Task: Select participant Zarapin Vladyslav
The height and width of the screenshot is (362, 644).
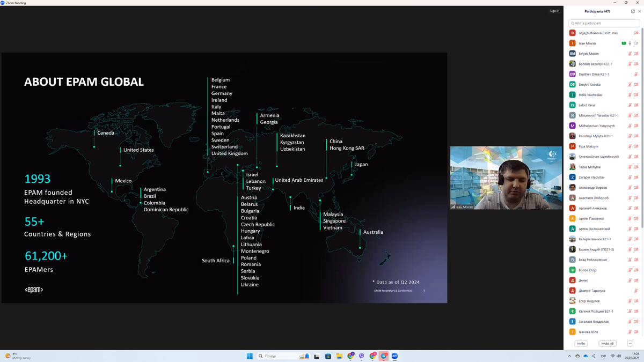Action: coord(604,178)
